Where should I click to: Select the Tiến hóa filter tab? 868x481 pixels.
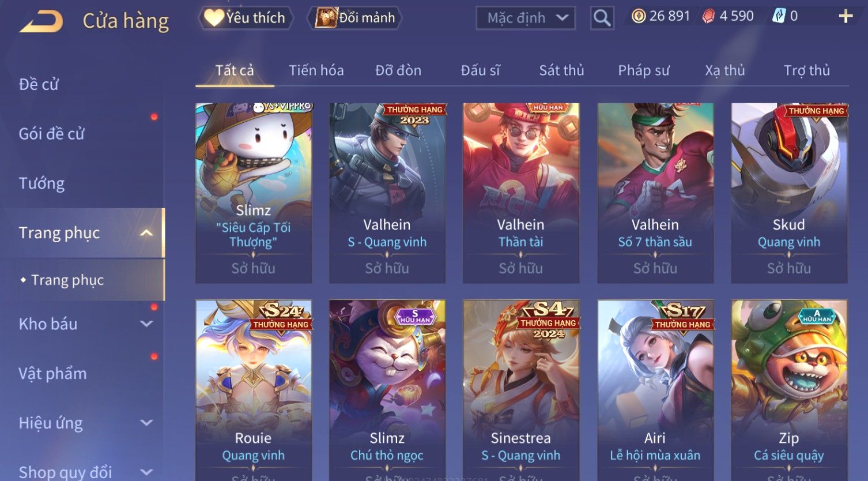[x=316, y=70]
